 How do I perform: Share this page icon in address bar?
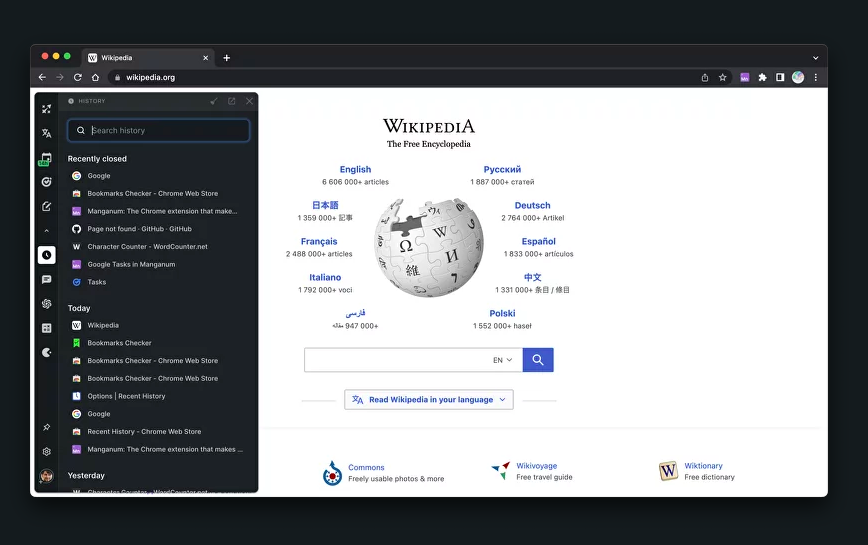point(705,77)
